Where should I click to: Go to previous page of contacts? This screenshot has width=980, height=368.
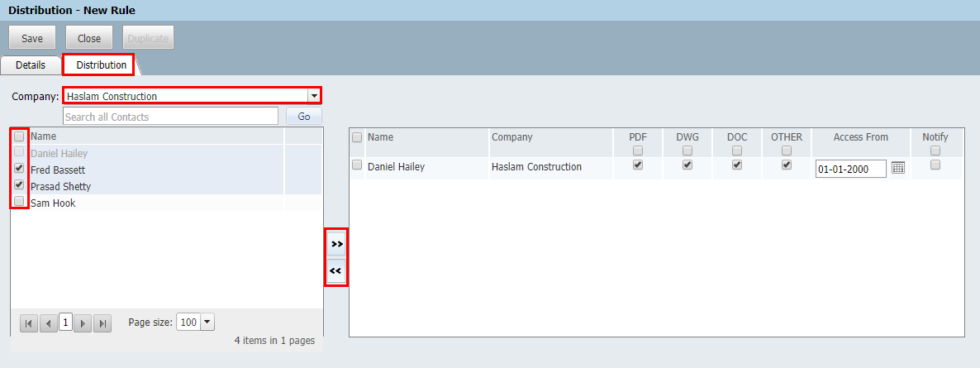[48, 323]
